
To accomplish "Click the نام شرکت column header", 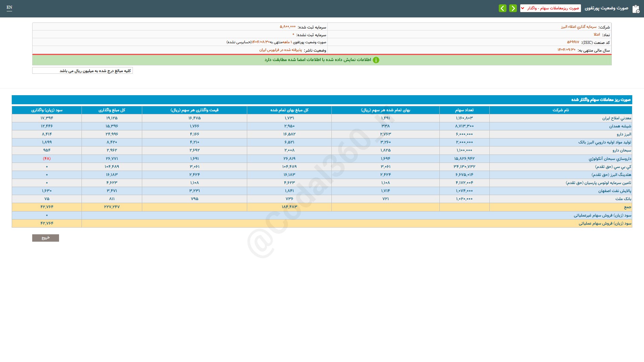I will tap(560, 110).
